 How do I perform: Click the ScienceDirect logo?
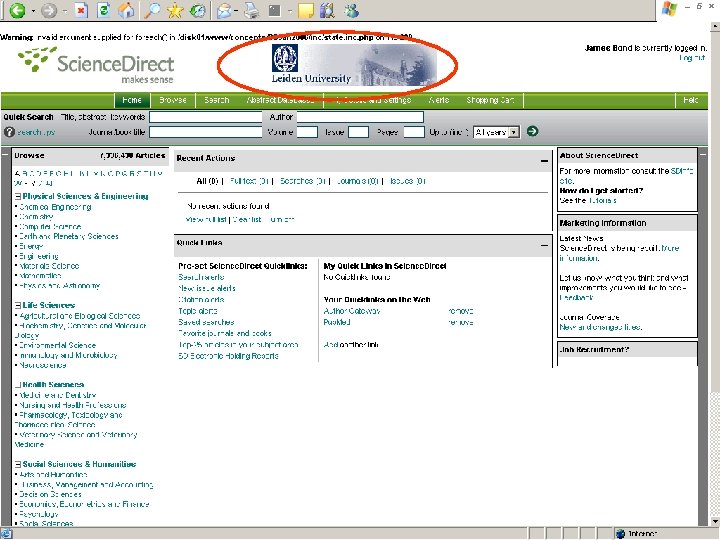[96, 66]
